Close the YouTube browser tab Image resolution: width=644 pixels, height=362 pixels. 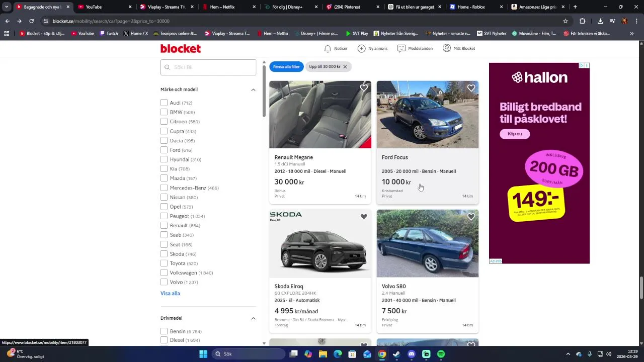(x=130, y=7)
